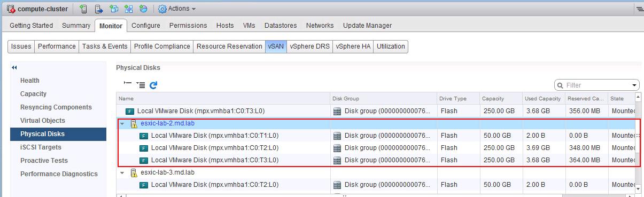Select T2:L0 disk under esxic-lab-2
644x197 pixels.
tap(215, 148)
